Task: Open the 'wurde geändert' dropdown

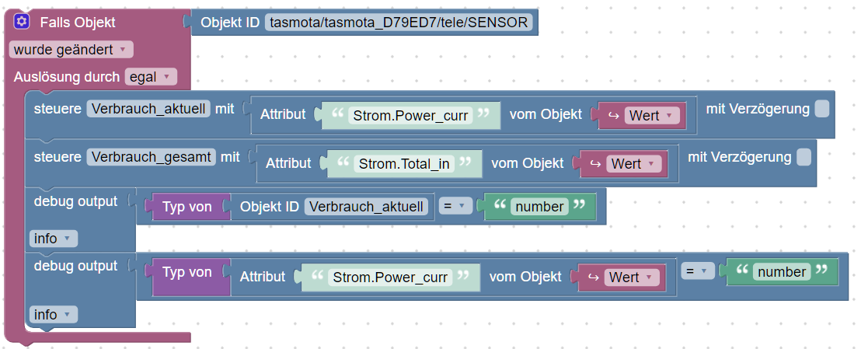Action: (x=71, y=50)
